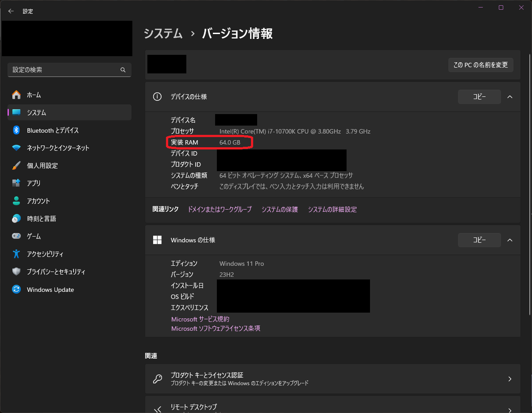
Task: Click in the 設定の検索 search box
Action: (64, 70)
